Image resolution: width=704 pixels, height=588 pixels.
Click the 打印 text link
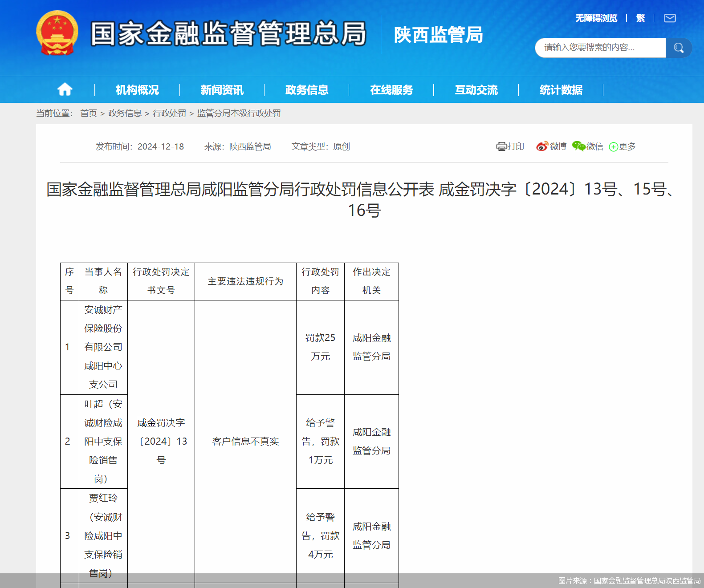(x=516, y=146)
